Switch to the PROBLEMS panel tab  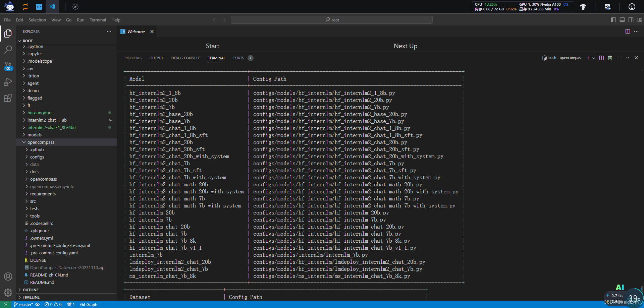click(x=132, y=58)
